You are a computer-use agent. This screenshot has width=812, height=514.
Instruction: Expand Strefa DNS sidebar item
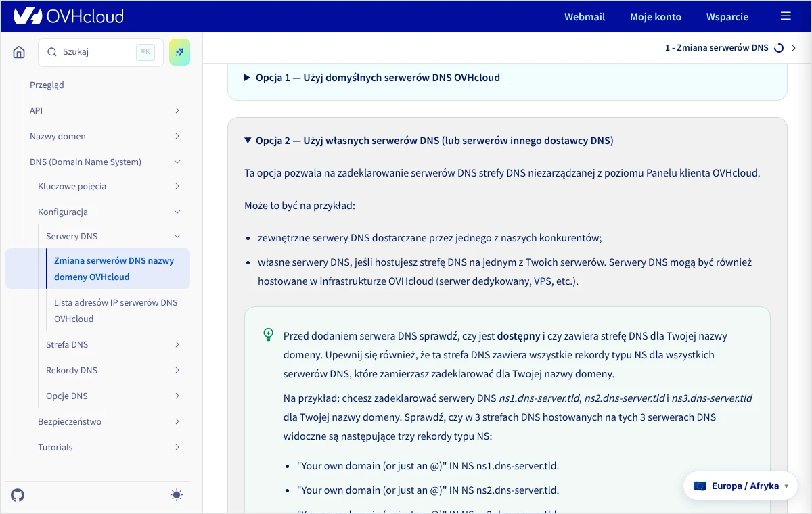pos(113,344)
